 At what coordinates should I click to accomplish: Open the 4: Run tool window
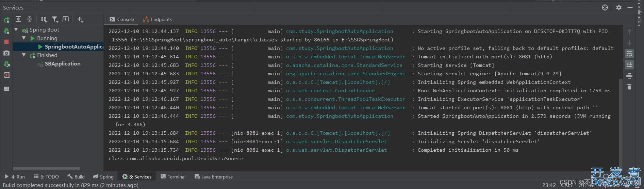(x=15, y=177)
